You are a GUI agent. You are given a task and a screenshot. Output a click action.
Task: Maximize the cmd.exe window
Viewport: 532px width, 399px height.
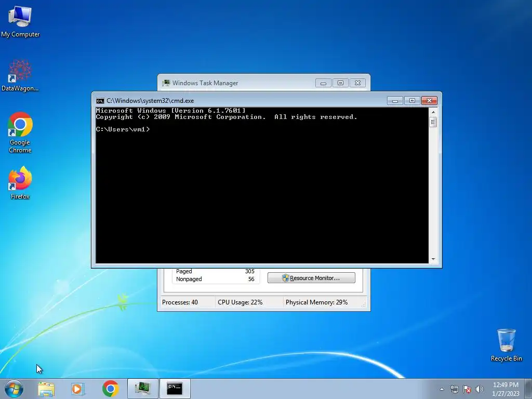click(412, 101)
